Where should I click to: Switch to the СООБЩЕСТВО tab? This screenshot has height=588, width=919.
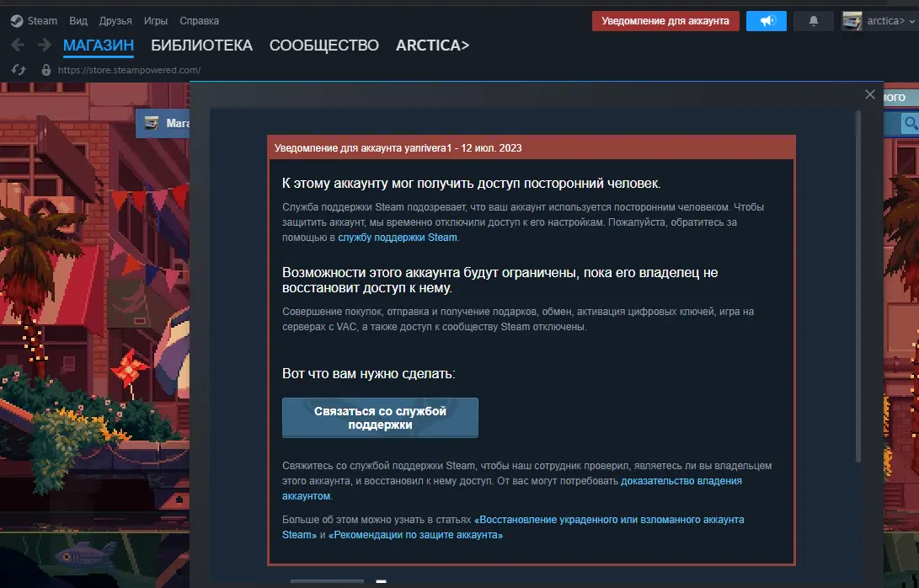click(x=324, y=45)
